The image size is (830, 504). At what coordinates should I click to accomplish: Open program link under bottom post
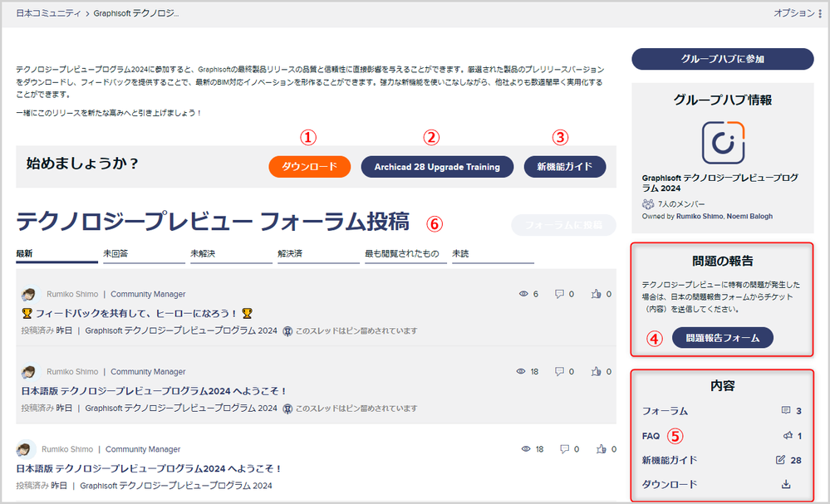click(176, 486)
